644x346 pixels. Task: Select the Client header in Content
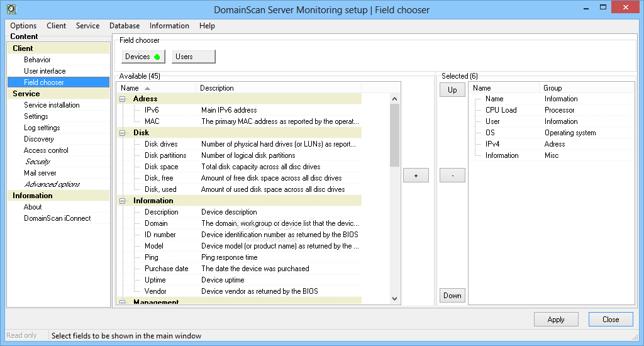click(x=58, y=48)
